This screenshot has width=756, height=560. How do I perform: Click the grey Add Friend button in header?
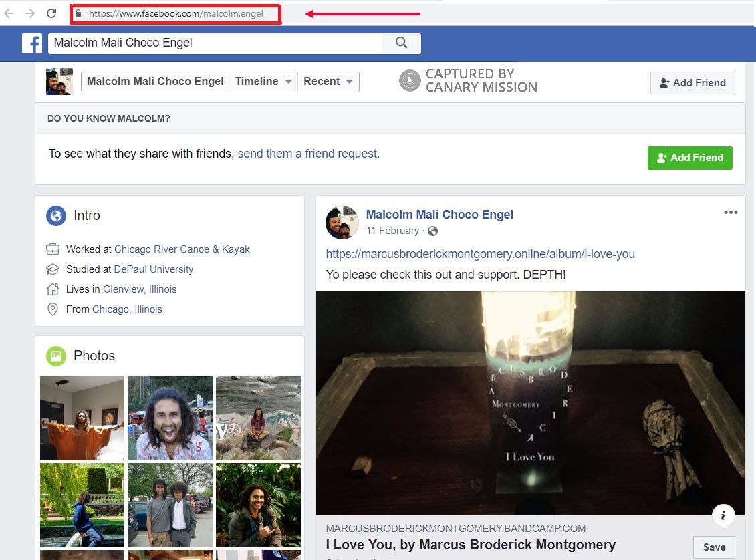(692, 83)
